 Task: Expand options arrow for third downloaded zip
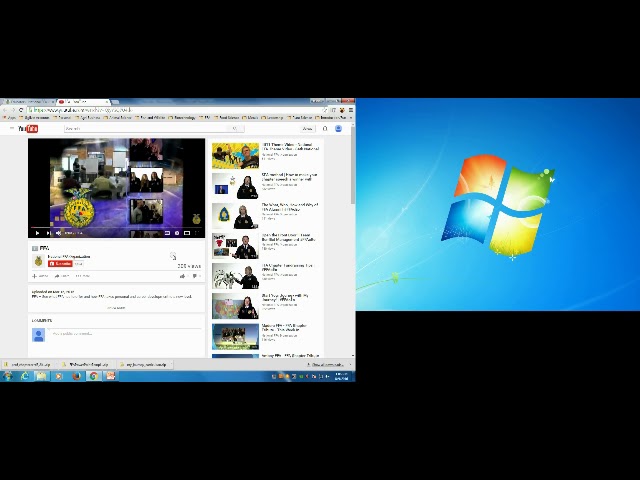point(170,364)
